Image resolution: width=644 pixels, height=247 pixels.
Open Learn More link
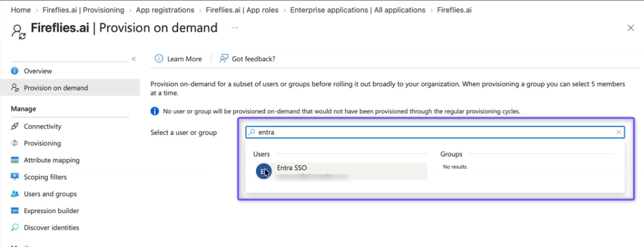(x=184, y=59)
